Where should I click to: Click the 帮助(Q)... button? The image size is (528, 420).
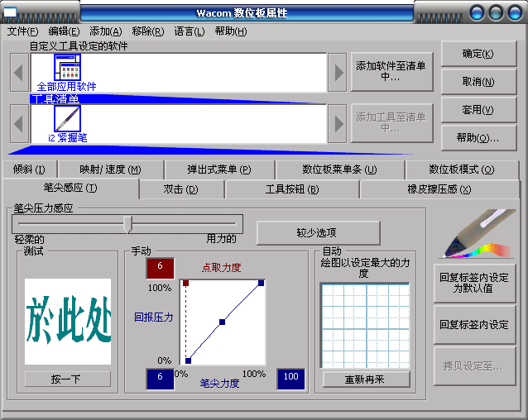point(478,137)
